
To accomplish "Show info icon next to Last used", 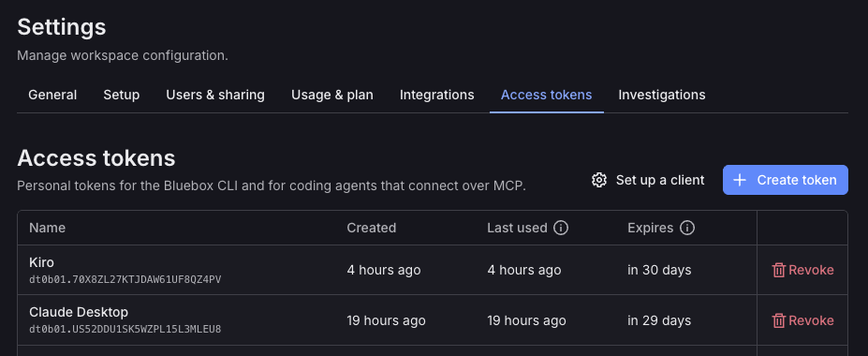I will click(x=561, y=228).
